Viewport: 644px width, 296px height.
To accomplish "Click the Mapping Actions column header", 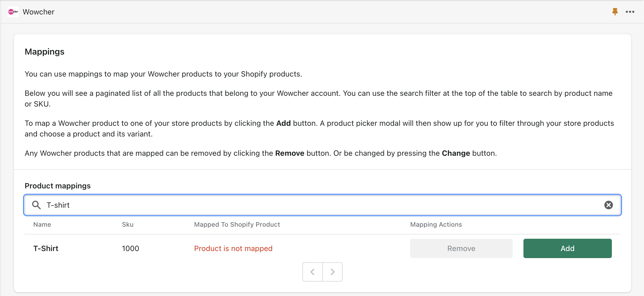I will (436, 224).
